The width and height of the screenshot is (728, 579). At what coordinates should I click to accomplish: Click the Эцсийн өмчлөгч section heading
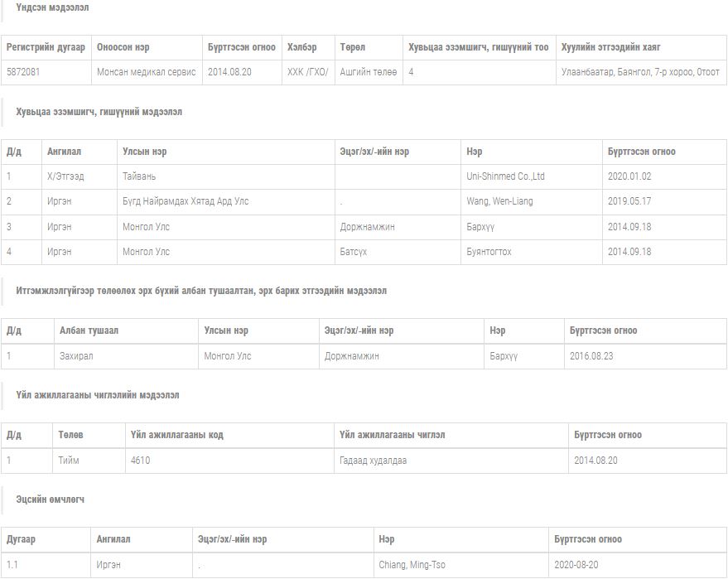coord(50,499)
